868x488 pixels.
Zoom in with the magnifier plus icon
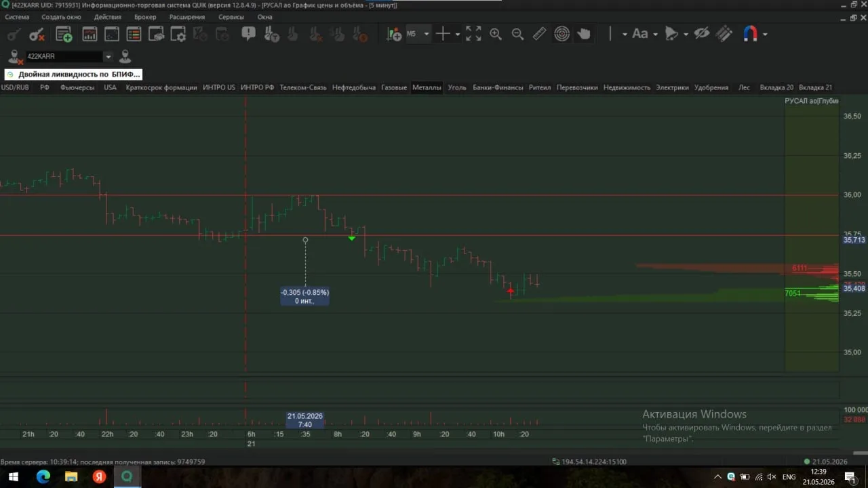[x=496, y=34]
